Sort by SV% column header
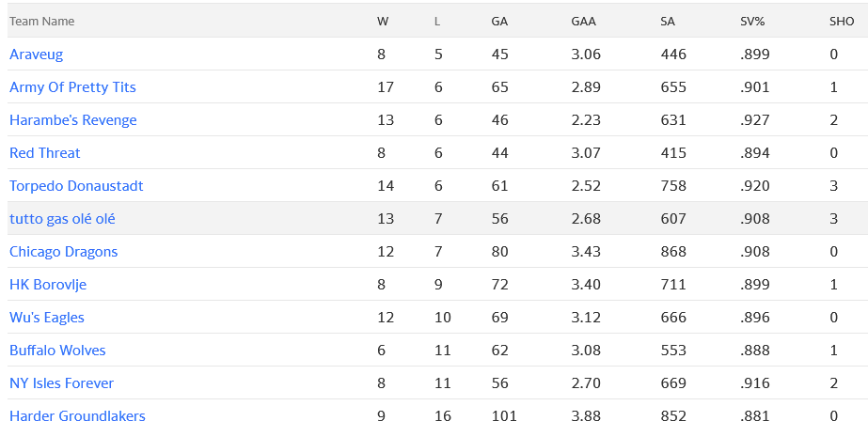Image resolution: width=868 pixels, height=437 pixels. (752, 21)
